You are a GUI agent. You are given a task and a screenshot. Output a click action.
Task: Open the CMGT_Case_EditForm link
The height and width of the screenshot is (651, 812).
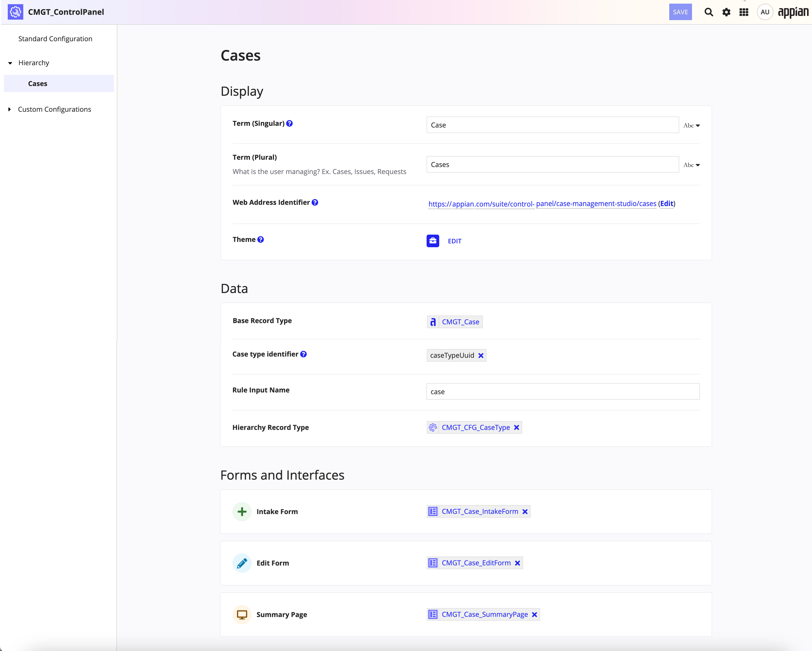point(476,563)
